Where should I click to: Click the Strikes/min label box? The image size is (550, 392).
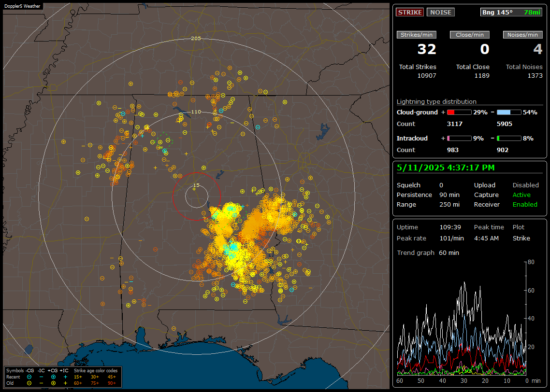(416, 35)
